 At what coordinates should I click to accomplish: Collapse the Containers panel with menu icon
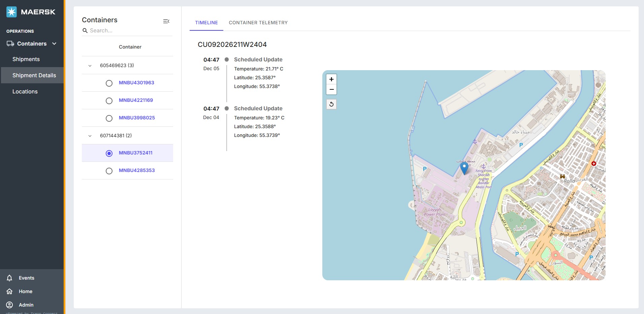click(x=166, y=21)
